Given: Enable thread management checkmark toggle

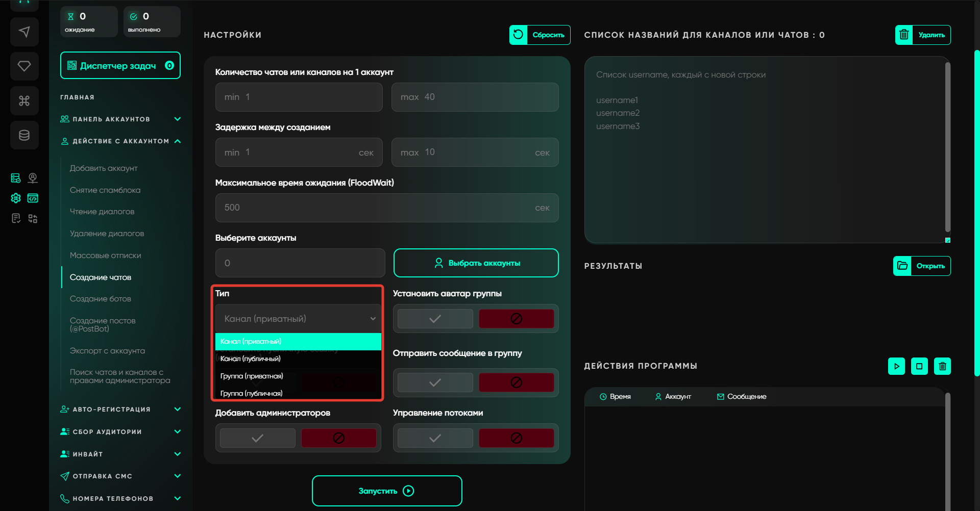Looking at the screenshot, I should point(435,438).
